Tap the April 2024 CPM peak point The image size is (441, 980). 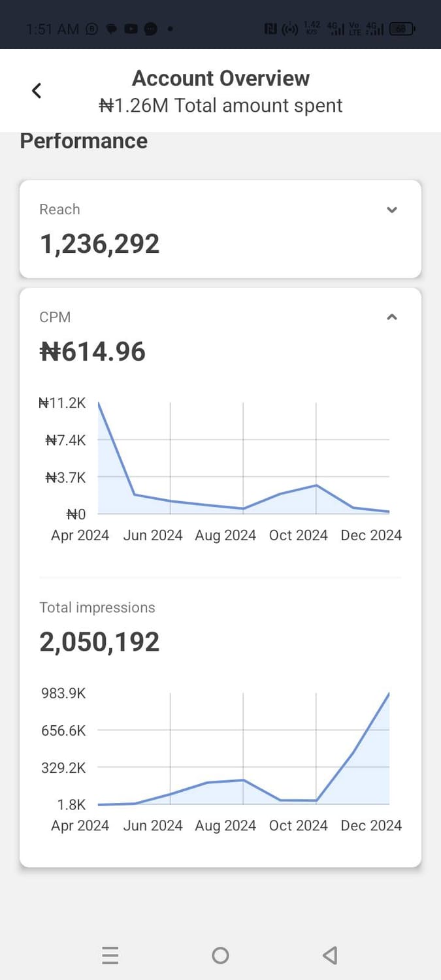click(x=99, y=403)
